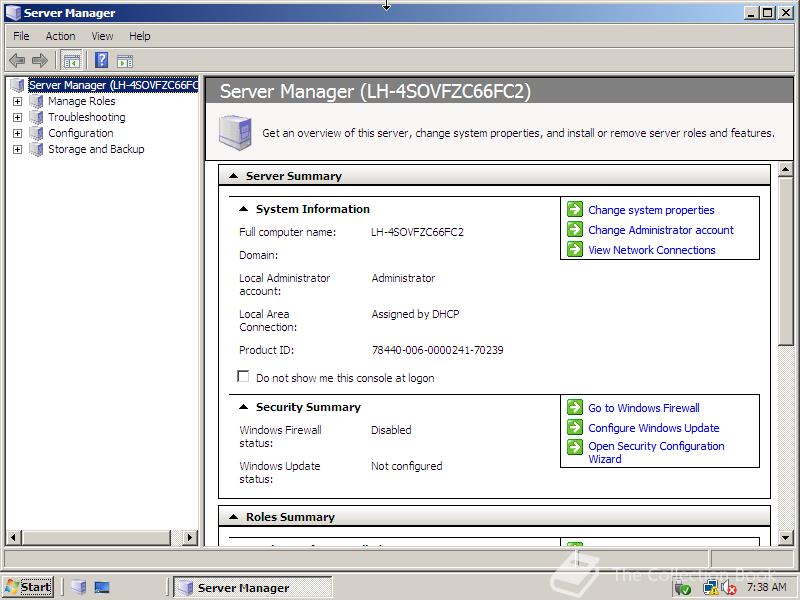Click the tree pane scroll right arrow
The image size is (800, 600).
click(190, 537)
